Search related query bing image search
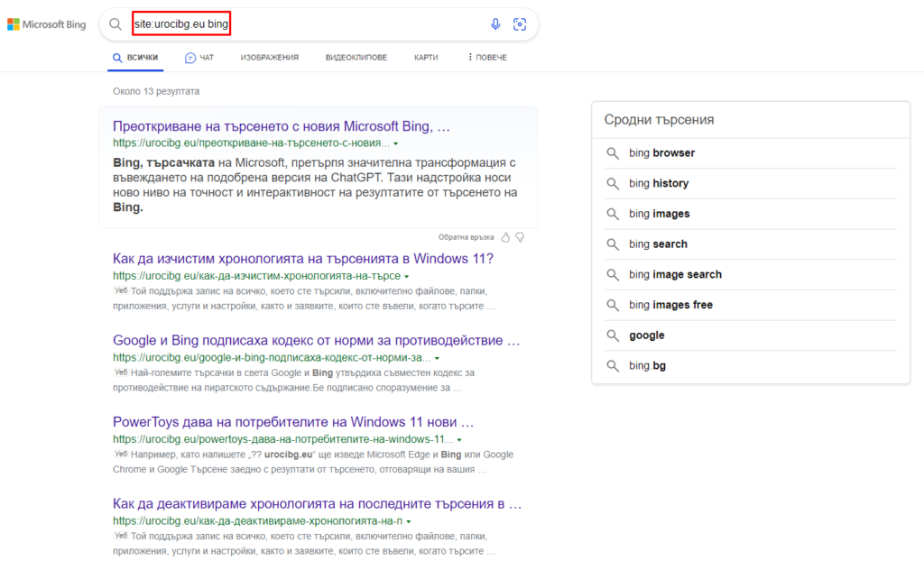 click(x=675, y=274)
